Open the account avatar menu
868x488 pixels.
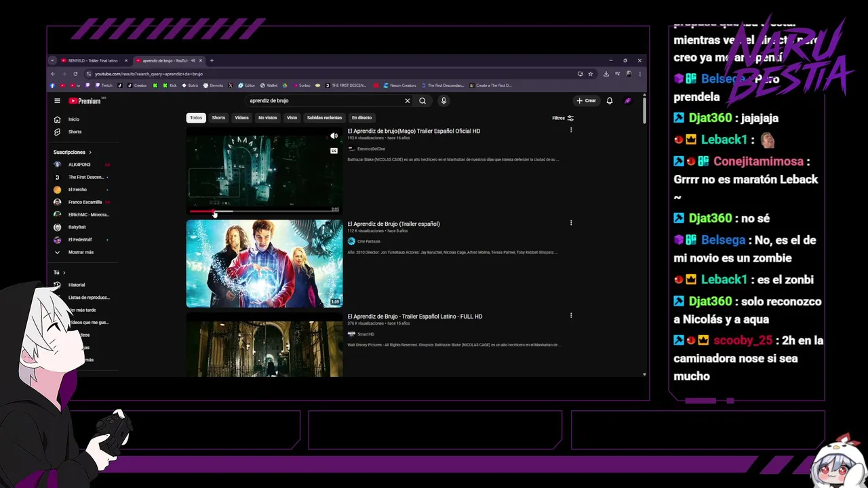(x=628, y=100)
